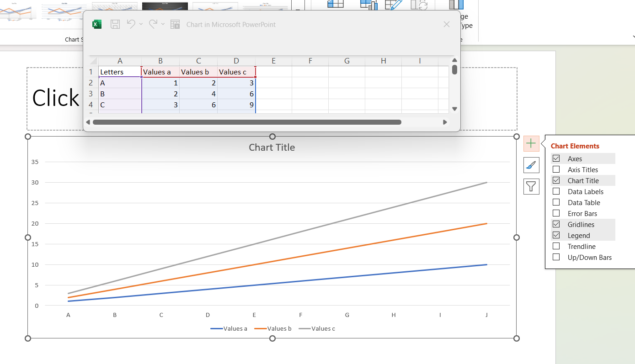The image size is (635, 364).
Task: Select column E header in spreadsheet
Action: [x=273, y=61]
